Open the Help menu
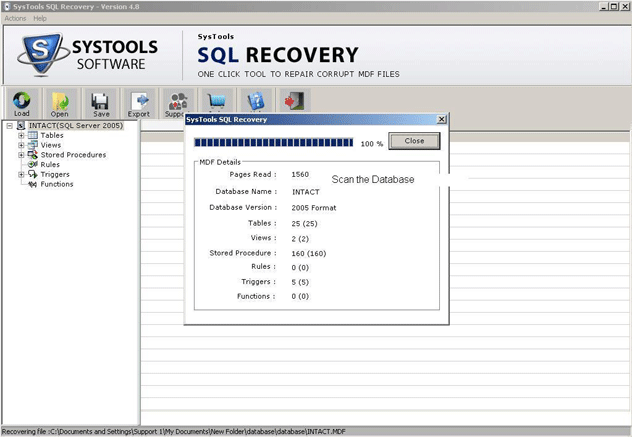Screen dimensions: 632x437 click(40, 19)
